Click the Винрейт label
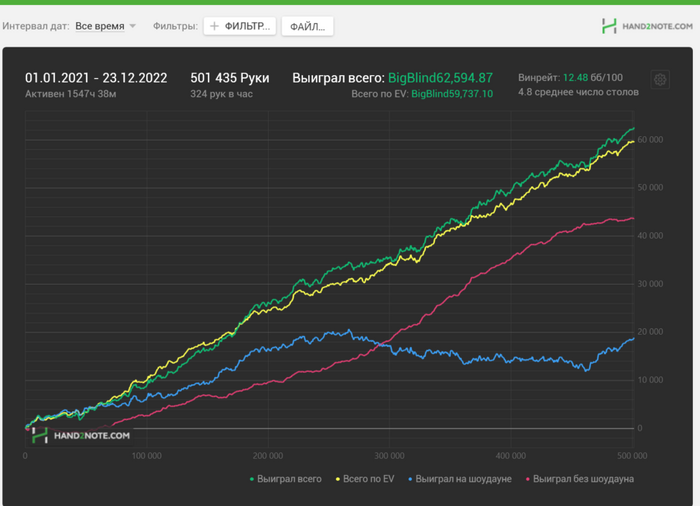This screenshot has height=506, width=700. tap(539, 78)
